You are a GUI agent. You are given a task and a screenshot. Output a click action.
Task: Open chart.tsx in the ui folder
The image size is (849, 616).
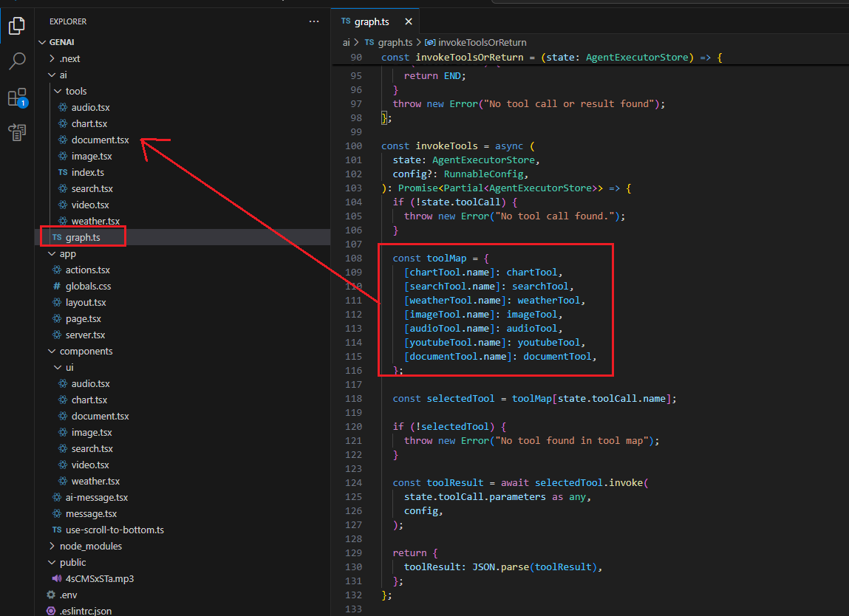tap(89, 400)
